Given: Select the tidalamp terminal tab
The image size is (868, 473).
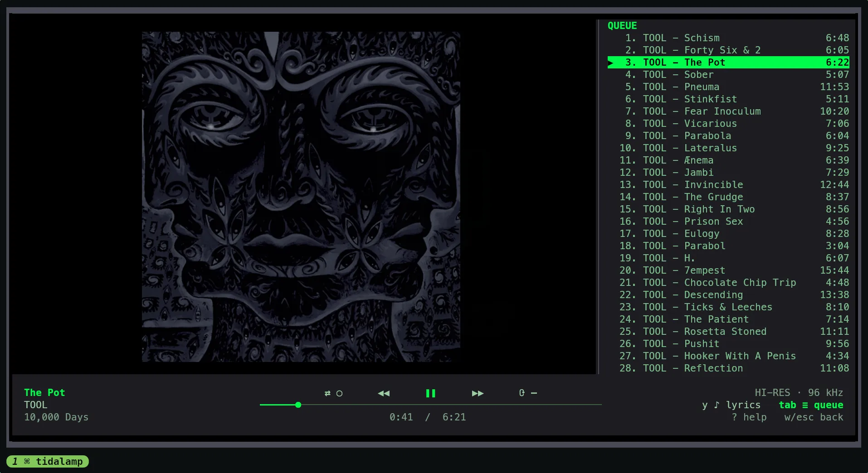Looking at the screenshot, I should point(48,461).
